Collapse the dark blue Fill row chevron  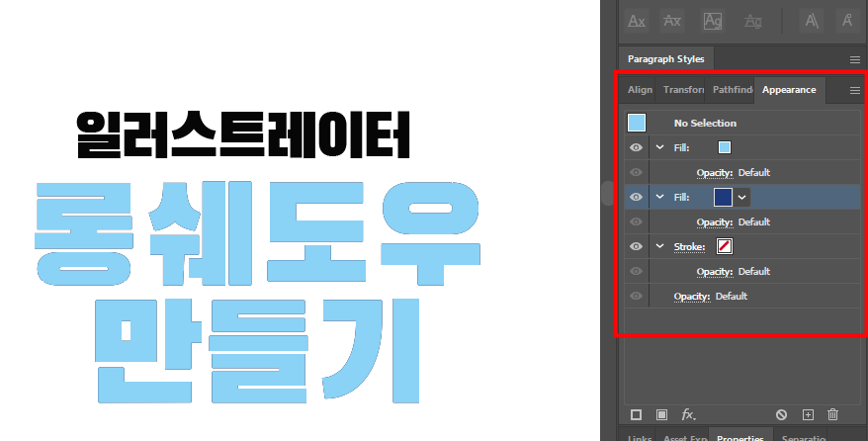(659, 197)
